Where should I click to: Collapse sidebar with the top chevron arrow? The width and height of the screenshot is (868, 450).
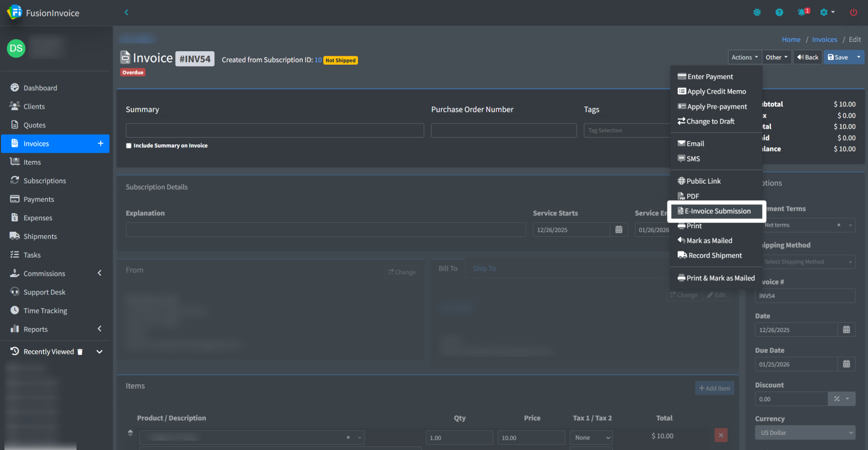pos(126,12)
